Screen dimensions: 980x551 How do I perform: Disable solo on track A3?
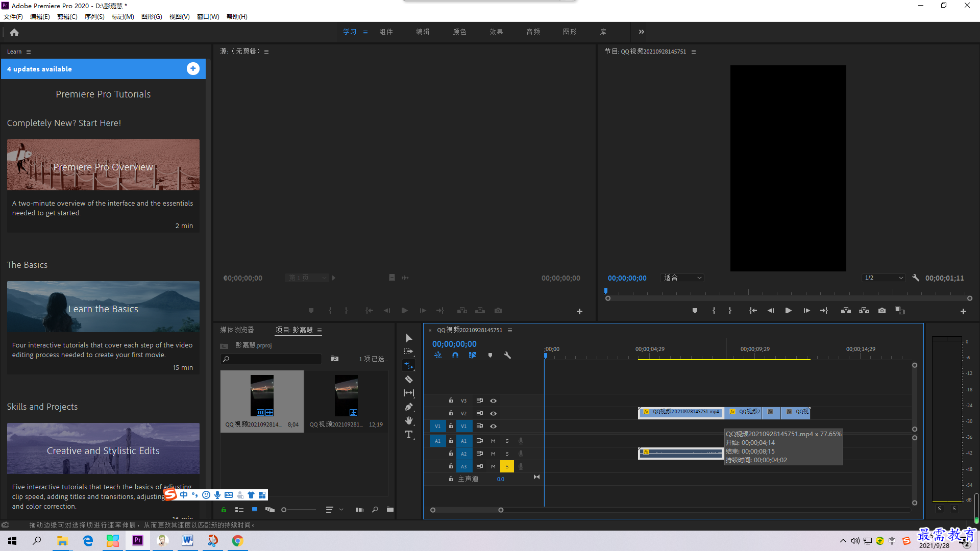click(x=507, y=466)
